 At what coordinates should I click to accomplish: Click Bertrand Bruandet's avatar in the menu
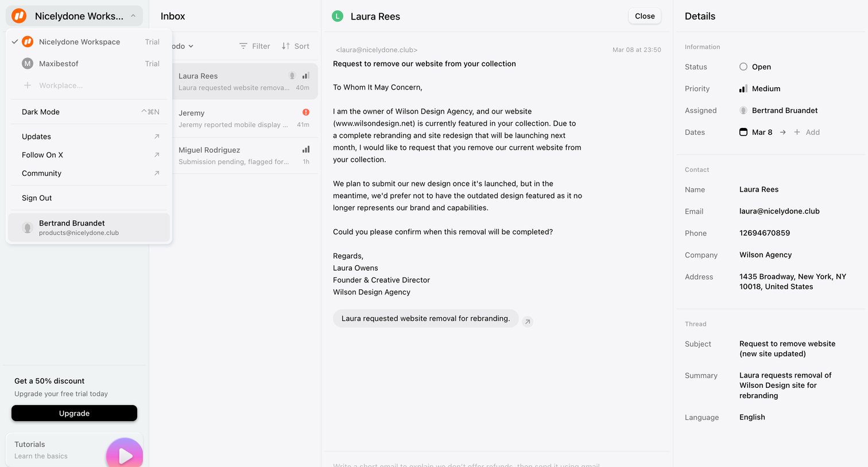[28, 228]
